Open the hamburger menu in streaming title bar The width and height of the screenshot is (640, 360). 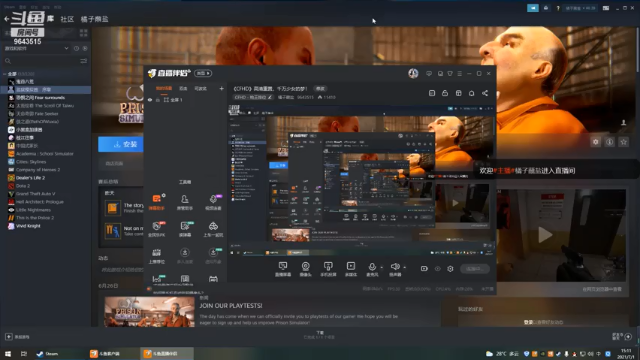point(460,73)
